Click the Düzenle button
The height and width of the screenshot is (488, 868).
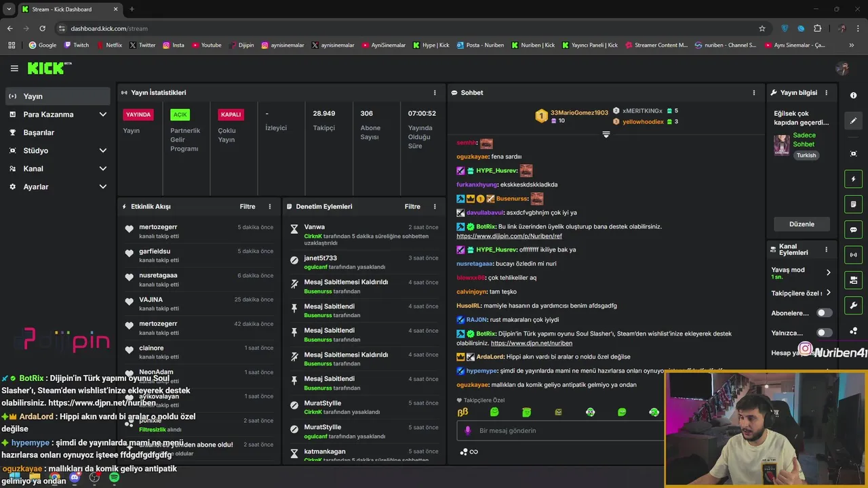(802, 224)
